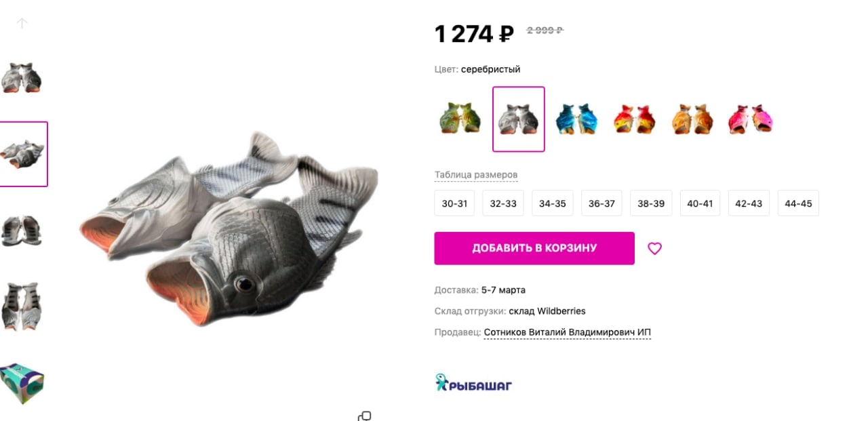
Task: Select the green fish slippers color
Action: pos(460,119)
